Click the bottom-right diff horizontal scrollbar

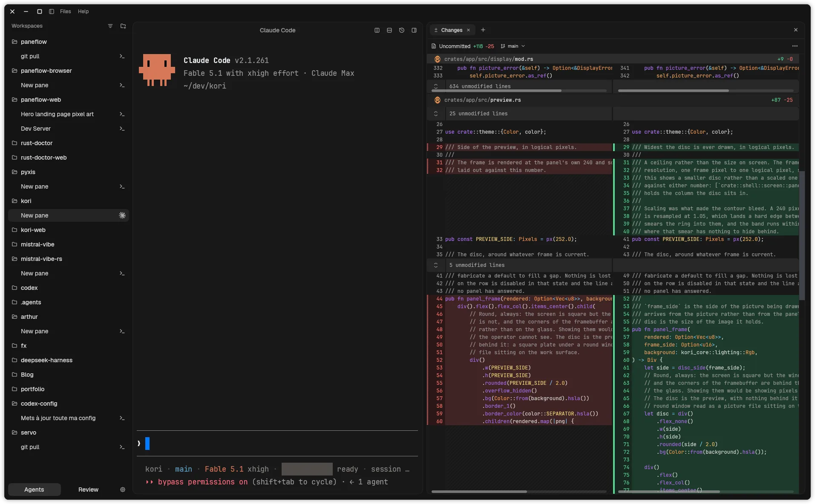coord(669,492)
